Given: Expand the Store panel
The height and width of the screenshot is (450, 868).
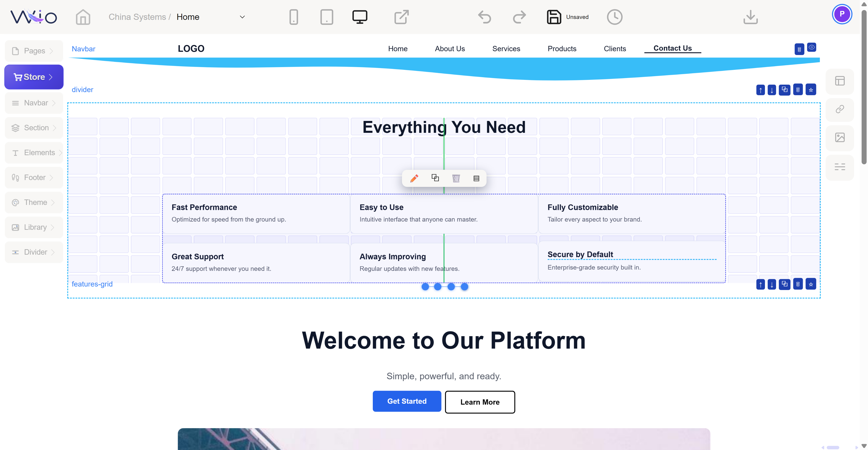Looking at the screenshot, I should 34,77.
